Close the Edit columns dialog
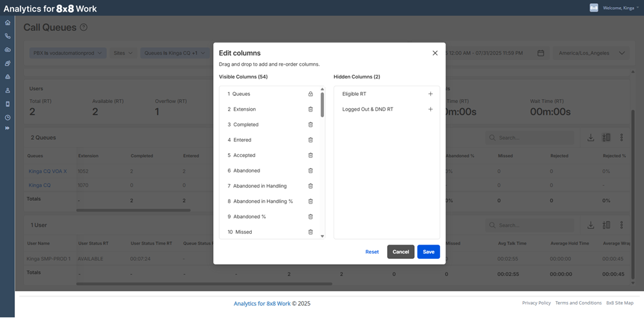This screenshot has height=318, width=644. pos(435,53)
